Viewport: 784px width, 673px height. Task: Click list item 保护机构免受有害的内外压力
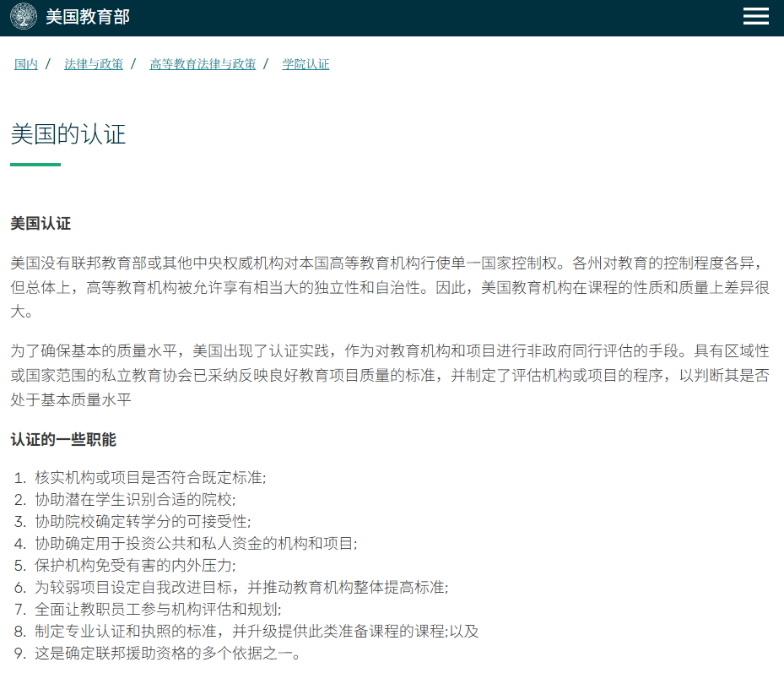(135, 566)
